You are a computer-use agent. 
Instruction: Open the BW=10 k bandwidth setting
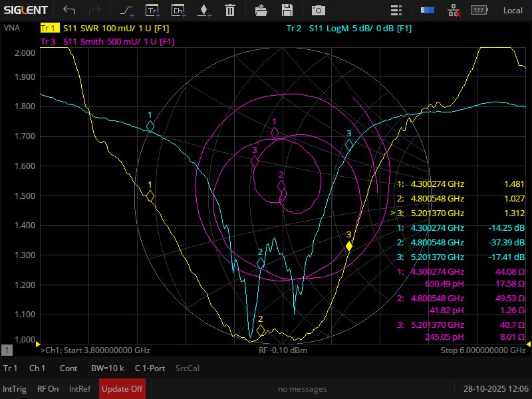coord(107,368)
